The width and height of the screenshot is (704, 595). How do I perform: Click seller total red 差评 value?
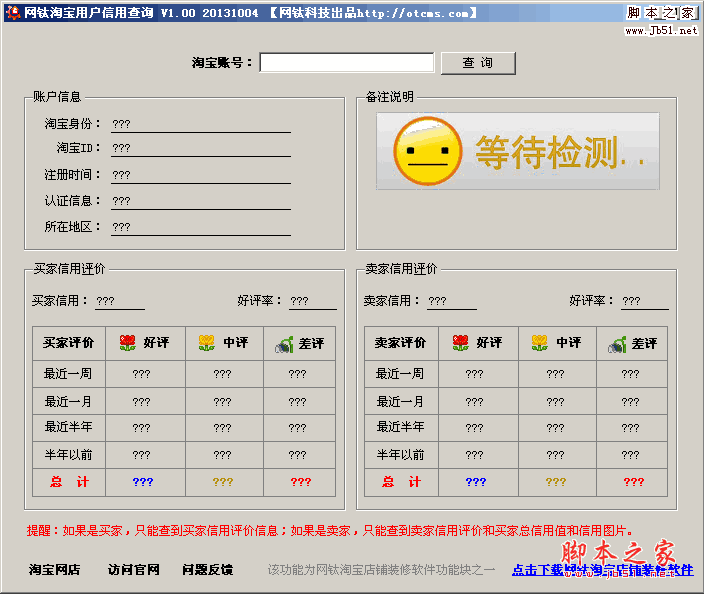pos(634,482)
